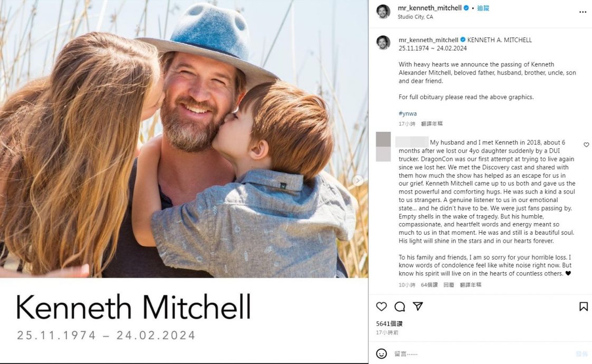Open the three-dot more options menu
Image resolution: width=592 pixels, height=364 pixels.
583,12
